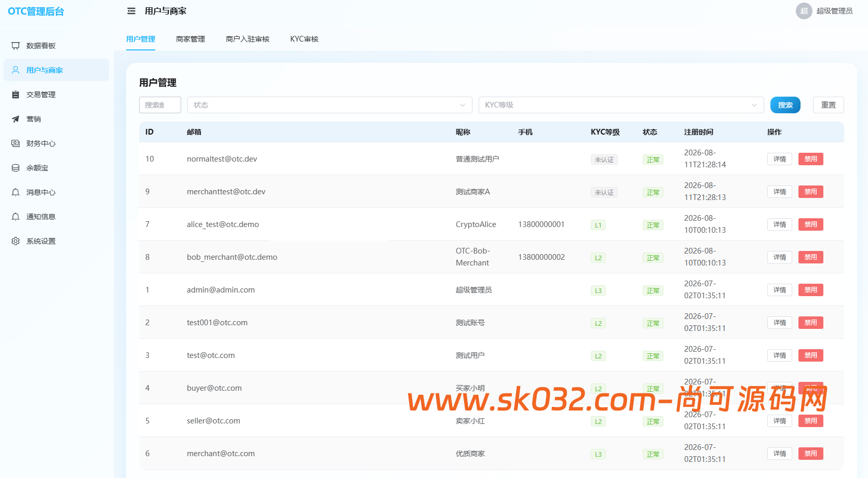Click 详情 for test@otc.com
The width and height of the screenshot is (868, 478).
pyautogui.click(x=780, y=355)
